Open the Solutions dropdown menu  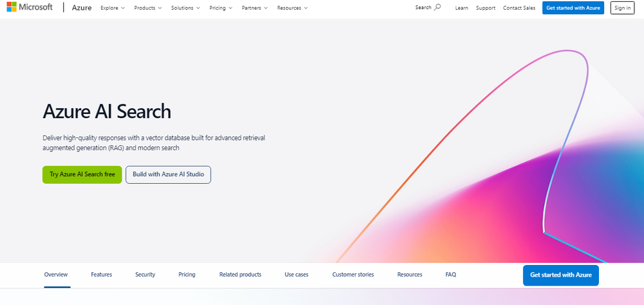coord(185,8)
